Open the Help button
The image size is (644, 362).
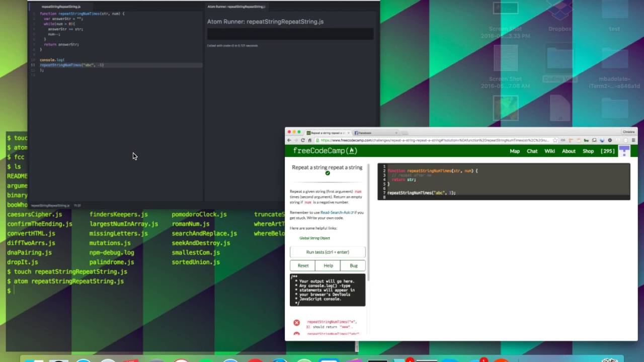(x=328, y=265)
